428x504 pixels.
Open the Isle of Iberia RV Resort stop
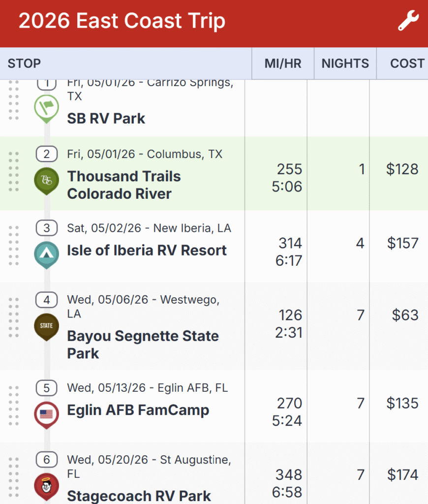[147, 250]
